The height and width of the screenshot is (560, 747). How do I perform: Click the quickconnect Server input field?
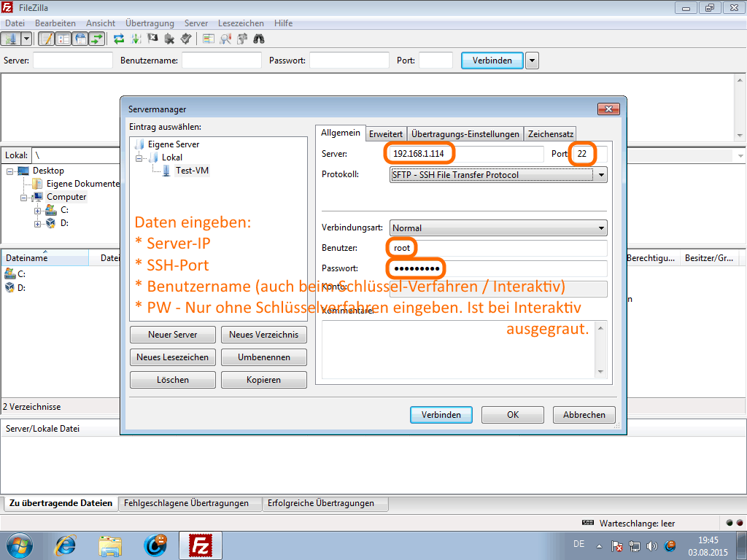coord(72,61)
